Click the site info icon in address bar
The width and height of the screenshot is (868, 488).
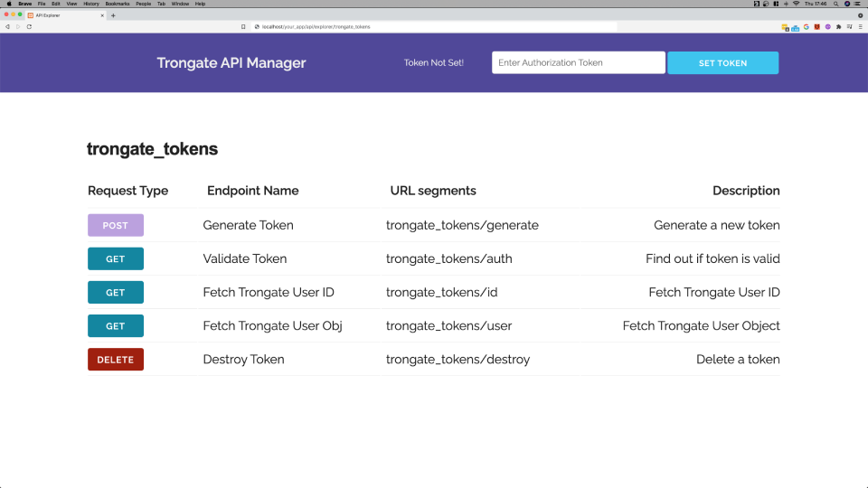(x=257, y=26)
